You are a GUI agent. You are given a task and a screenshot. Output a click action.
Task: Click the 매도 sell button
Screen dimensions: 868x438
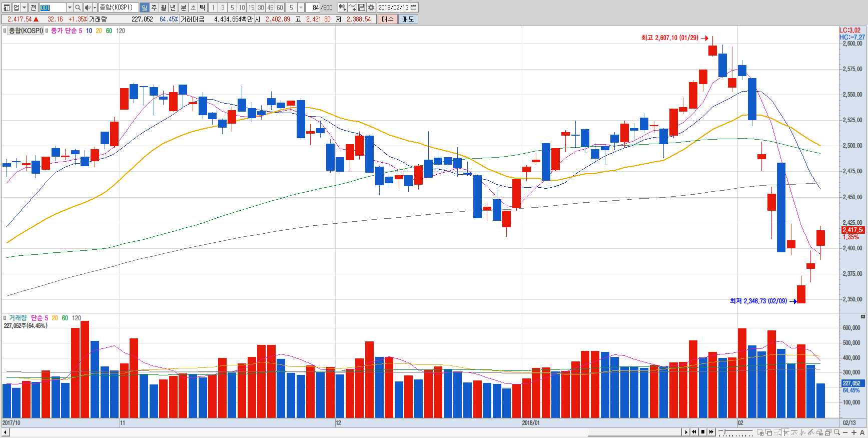pos(408,19)
